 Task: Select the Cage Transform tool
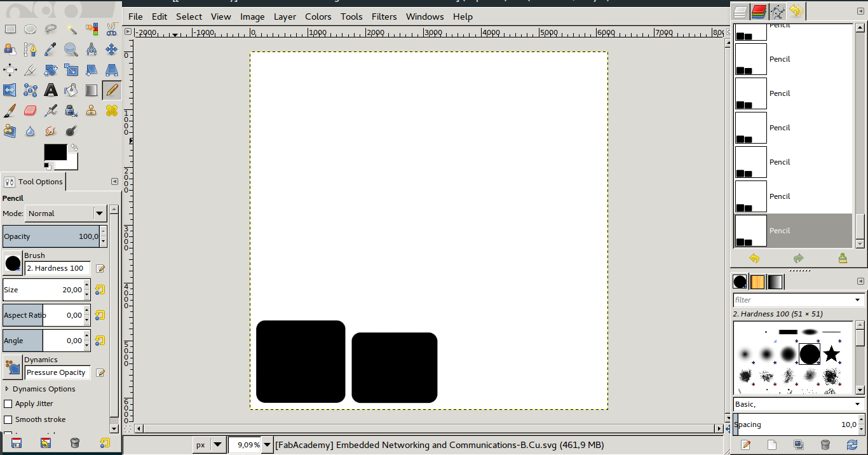click(x=30, y=90)
